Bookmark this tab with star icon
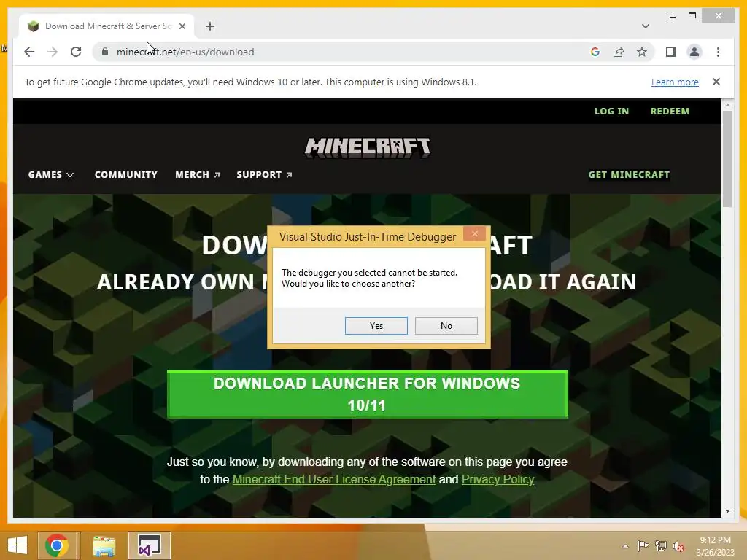Viewport: 747px width, 560px height. point(642,52)
